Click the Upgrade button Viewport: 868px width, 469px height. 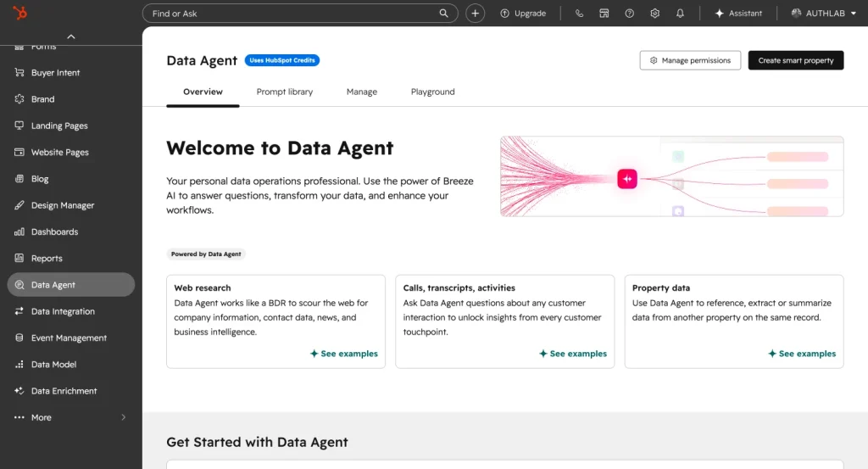tap(523, 14)
